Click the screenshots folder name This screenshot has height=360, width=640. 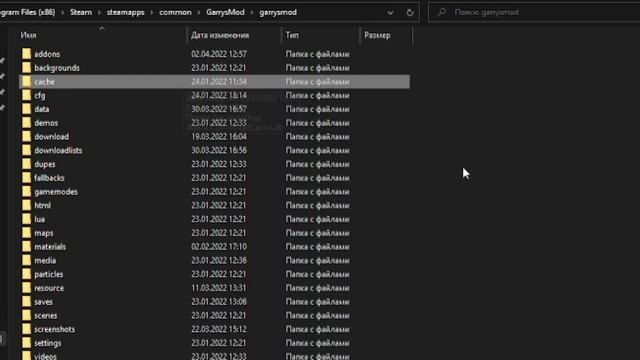(x=54, y=329)
